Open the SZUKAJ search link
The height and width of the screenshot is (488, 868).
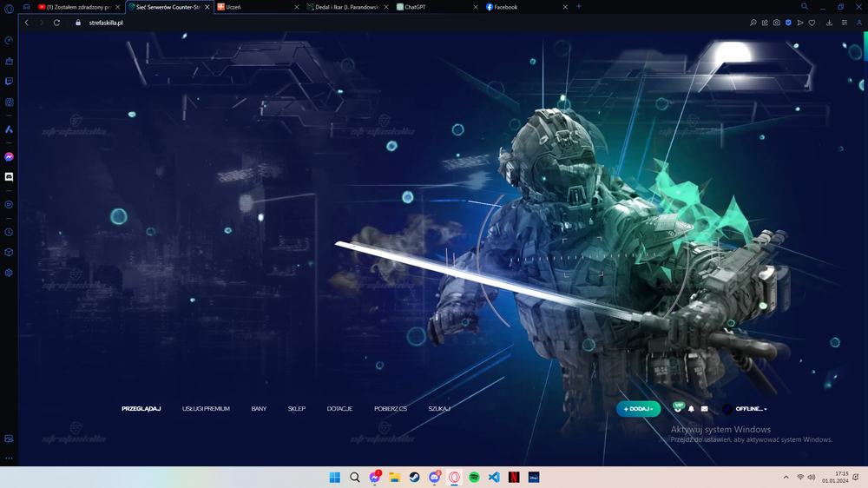click(x=439, y=409)
